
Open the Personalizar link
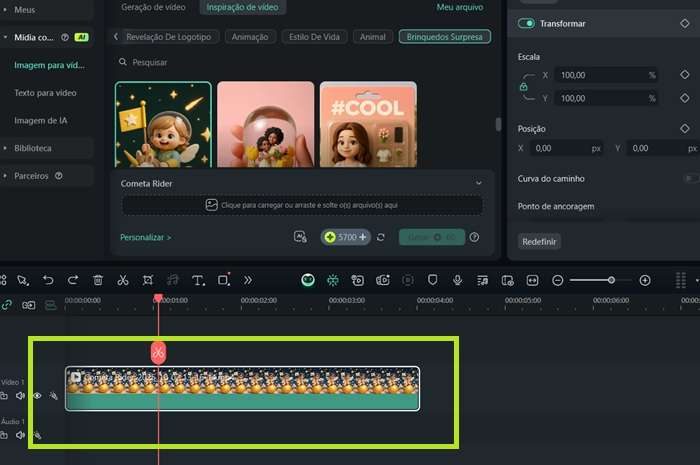coord(146,238)
